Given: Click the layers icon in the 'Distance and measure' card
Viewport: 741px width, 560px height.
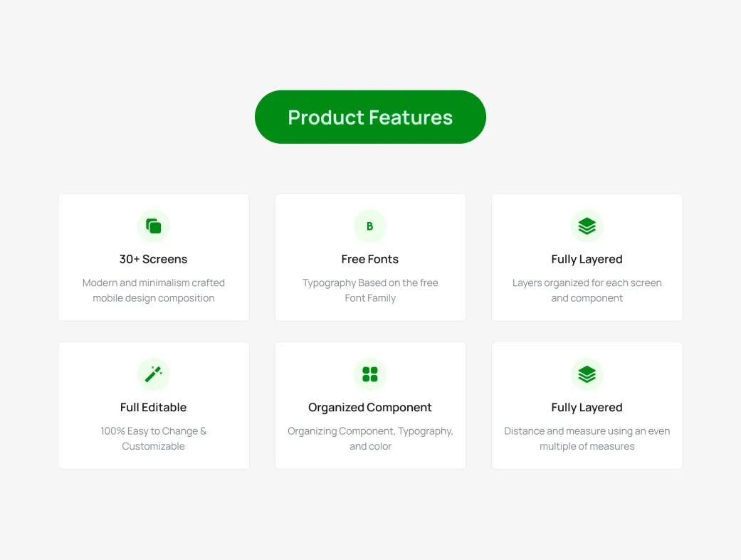Looking at the screenshot, I should [587, 374].
